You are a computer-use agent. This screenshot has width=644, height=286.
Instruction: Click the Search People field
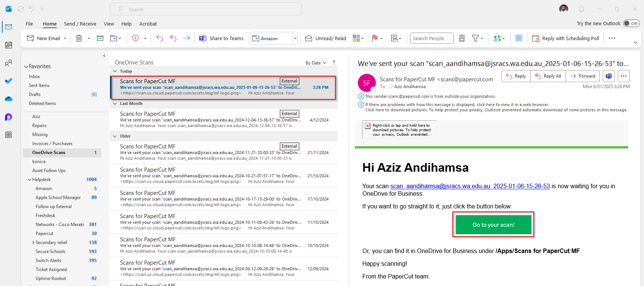432,38
